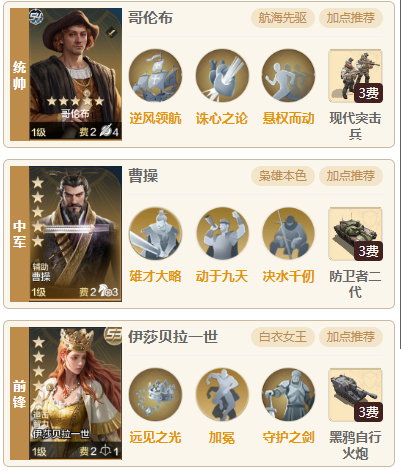The height and width of the screenshot is (474, 401).
Task: Click the 伊莎贝拉一世 hero portrait card
Action: 76,393
